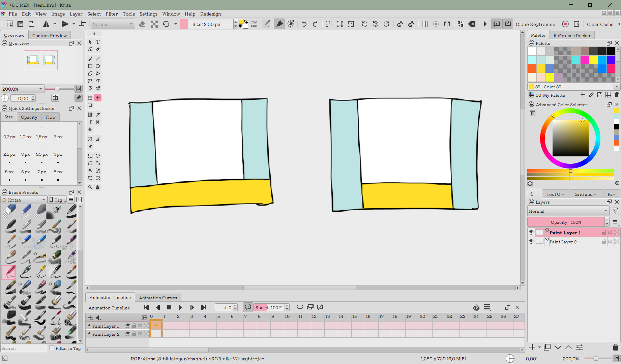
Task: Open the Layers blending mode Normal dropdown
Action: click(x=568, y=211)
